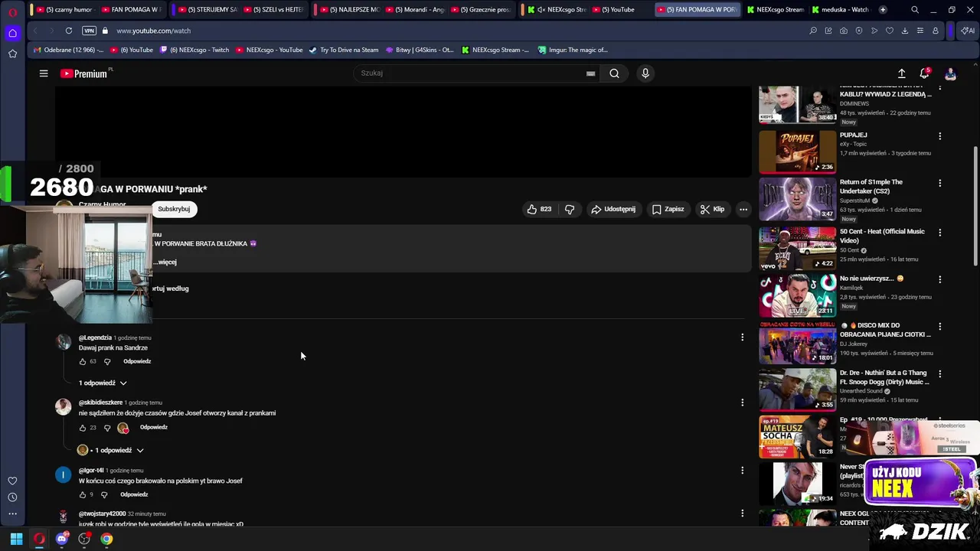Screen dimensions: 980x551
Task: Like @skibidieszkere's comment
Action: pos(83,428)
